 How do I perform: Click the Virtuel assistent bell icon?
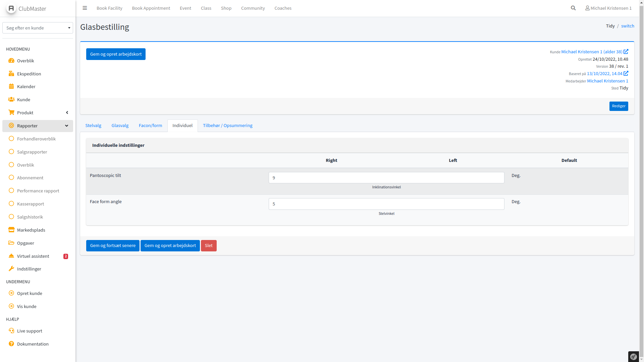(x=11, y=256)
